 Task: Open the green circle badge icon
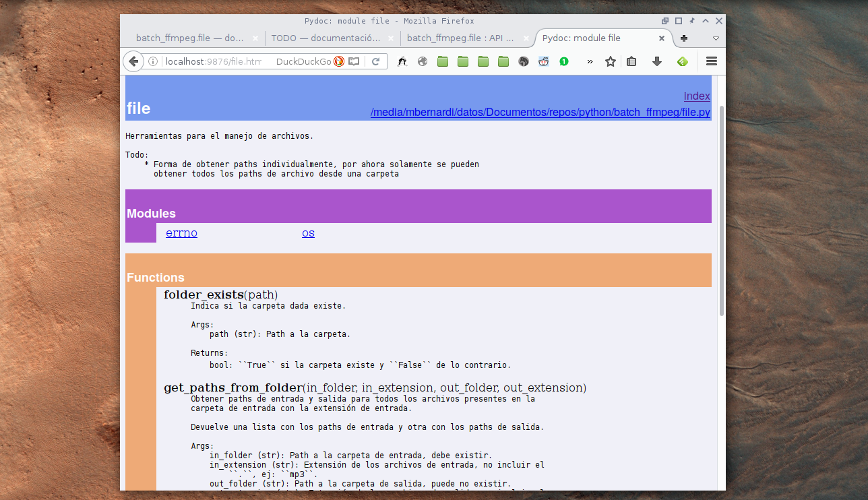[564, 61]
